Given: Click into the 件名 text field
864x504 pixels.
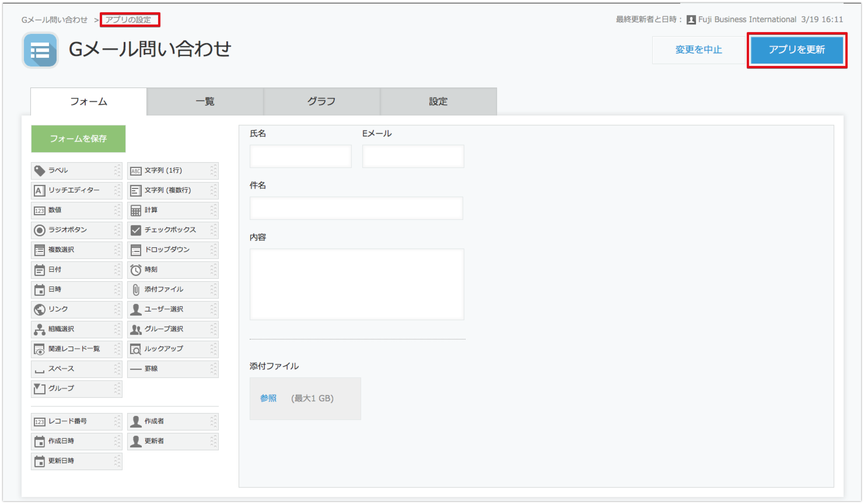Looking at the screenshot, I should click(356, 208).
